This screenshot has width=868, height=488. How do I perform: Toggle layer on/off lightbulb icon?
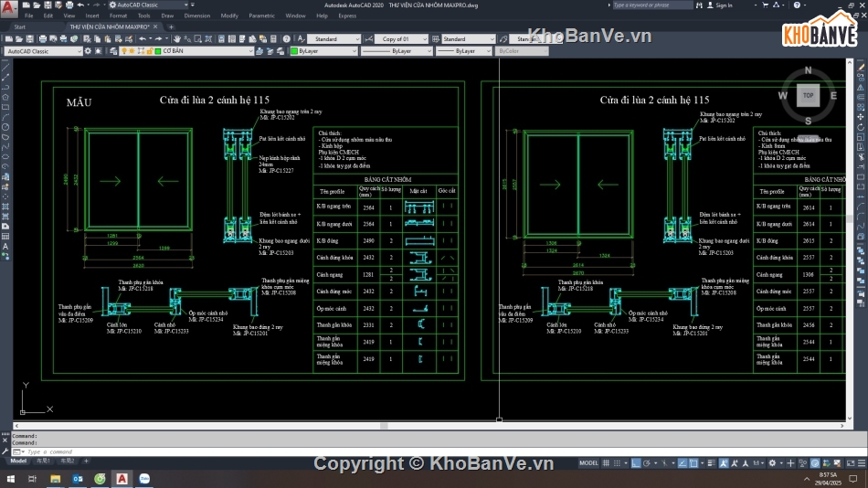(x=124, y=51)
